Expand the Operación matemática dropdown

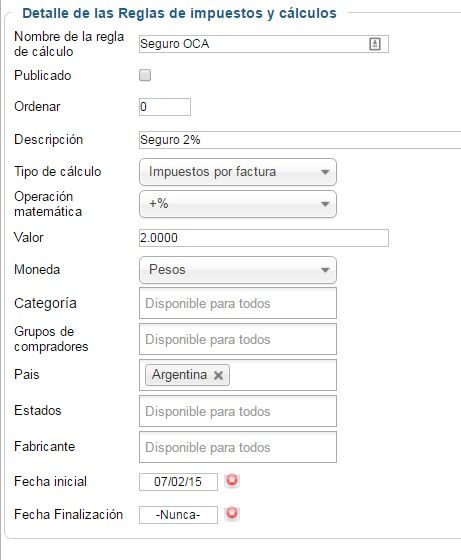tap(238, 204)
